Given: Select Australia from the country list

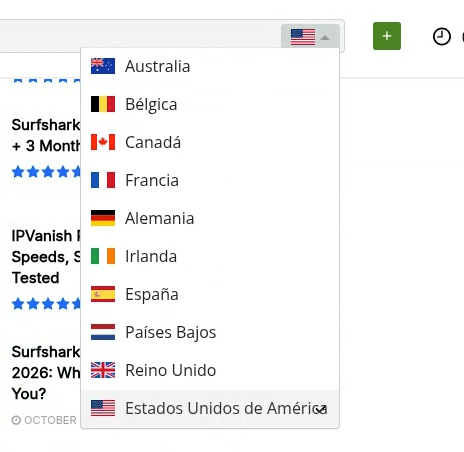Looking at the screenshot, I should click(x=210, y=66).
